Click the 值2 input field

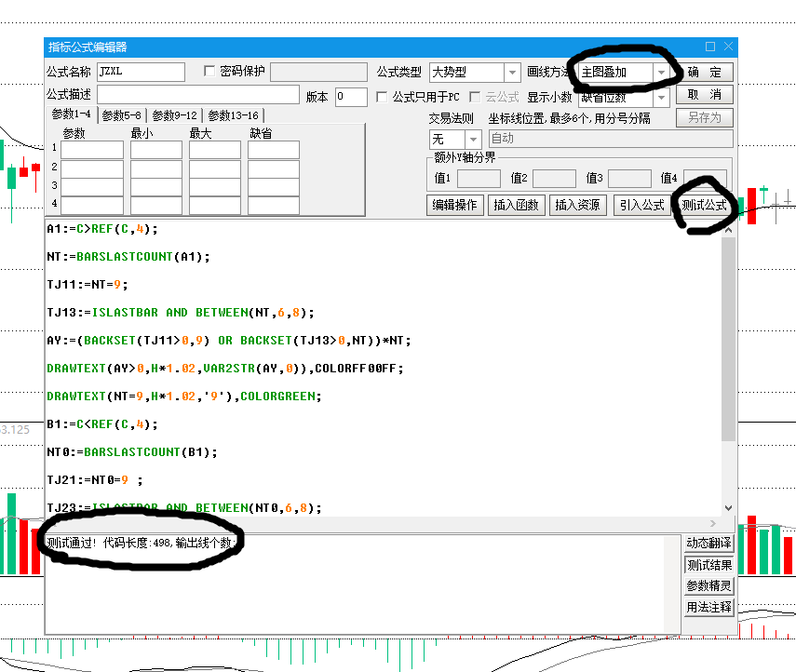pyautogui.click(x=554, y=178)
